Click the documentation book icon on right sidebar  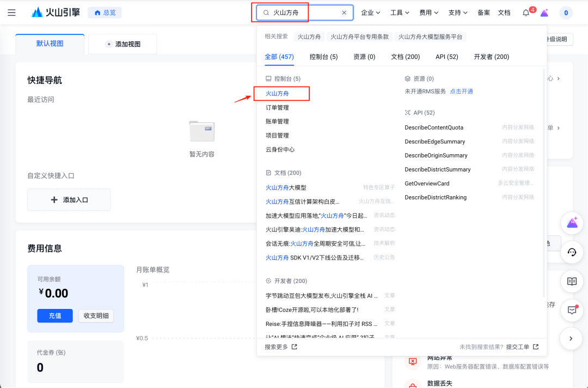tap(572, 281)
